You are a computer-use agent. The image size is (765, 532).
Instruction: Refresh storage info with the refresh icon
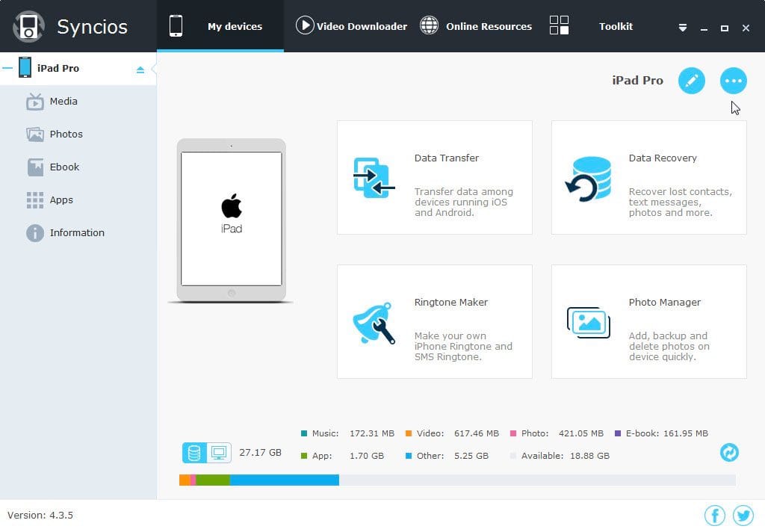(729, 453)
